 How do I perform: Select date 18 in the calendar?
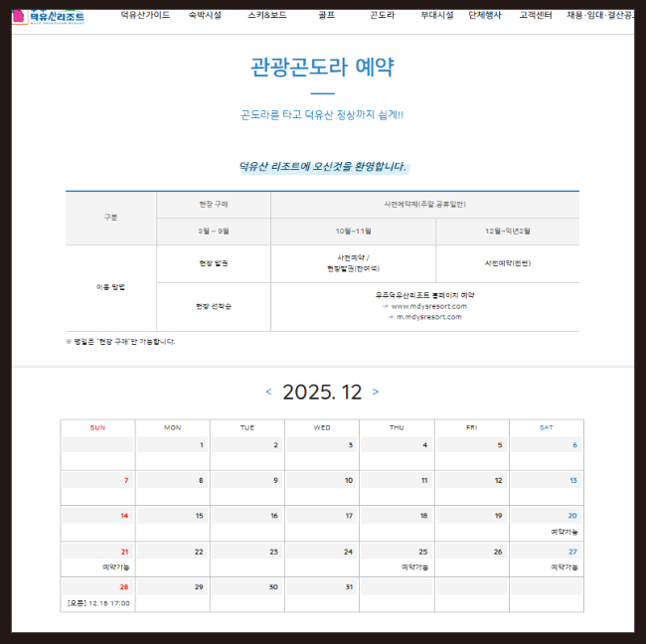[423, 516]
